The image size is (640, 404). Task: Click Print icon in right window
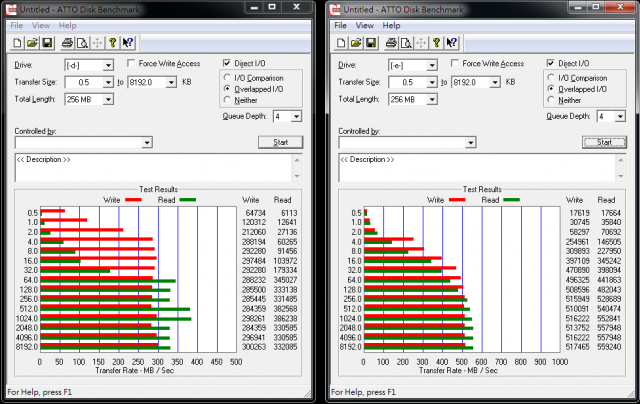(391, 43)
